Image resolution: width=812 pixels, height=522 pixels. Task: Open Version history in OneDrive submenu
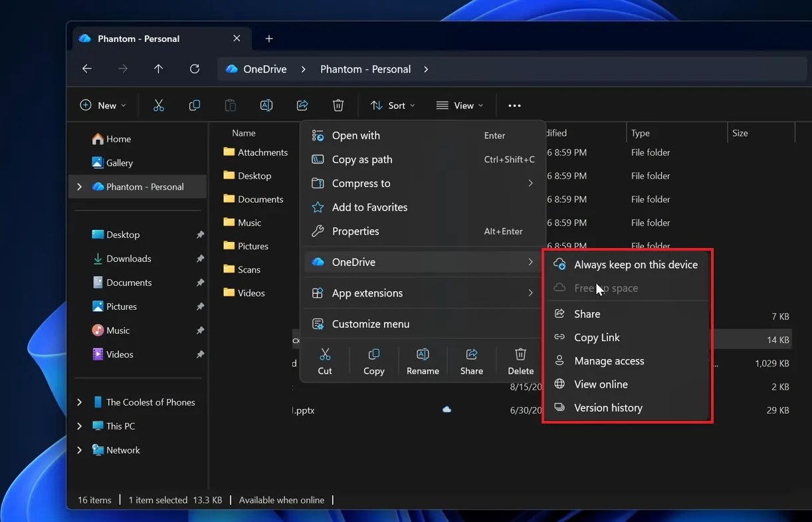[x=627, y=408]
